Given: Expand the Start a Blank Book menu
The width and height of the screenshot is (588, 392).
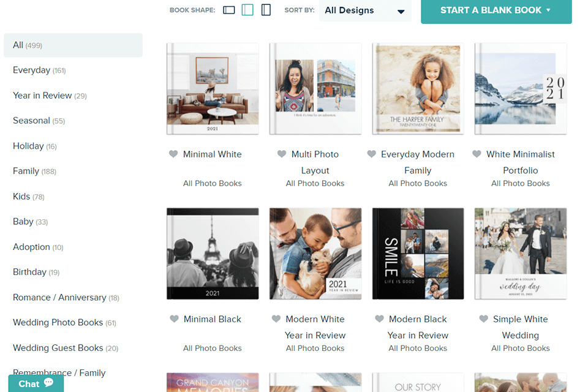Looking at the screenshot, I should click(496, 10).
